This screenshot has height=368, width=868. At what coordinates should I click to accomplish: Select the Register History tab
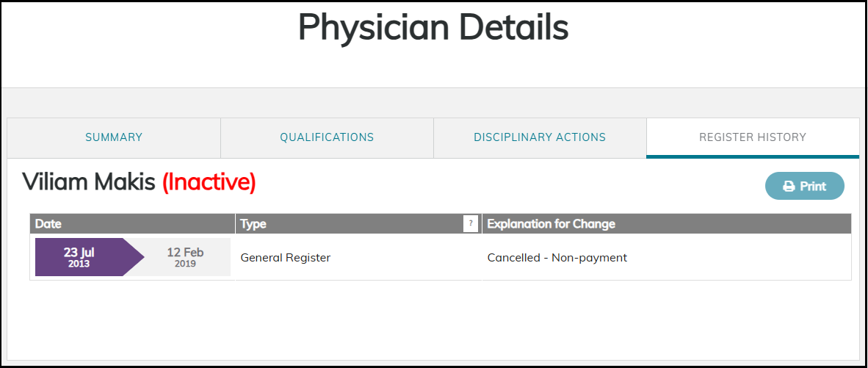tap(753, 137)
